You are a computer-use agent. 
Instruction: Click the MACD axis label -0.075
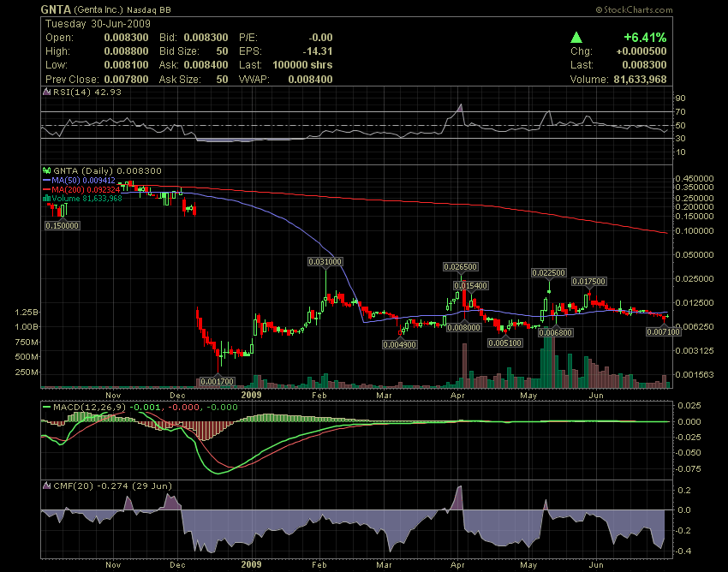point(689,469)
